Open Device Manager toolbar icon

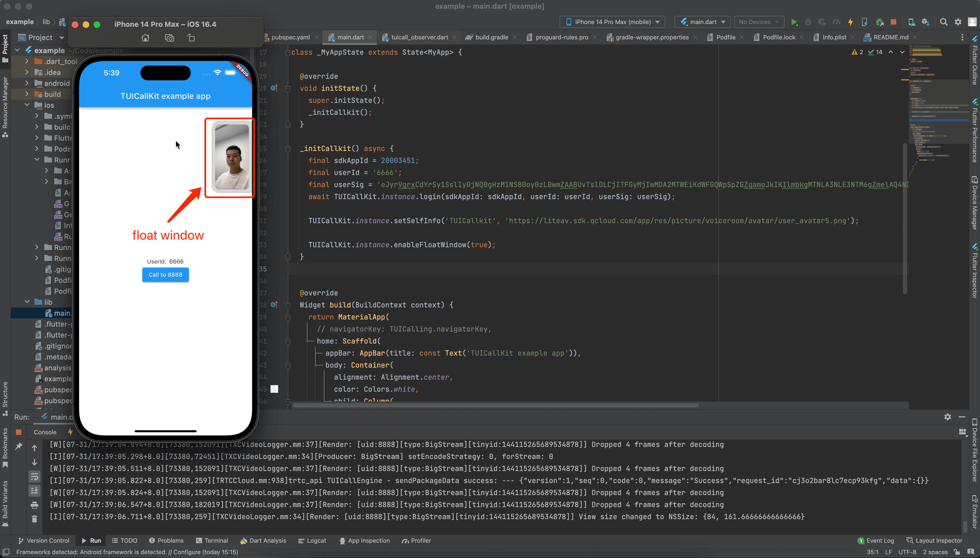click(912, 22)
